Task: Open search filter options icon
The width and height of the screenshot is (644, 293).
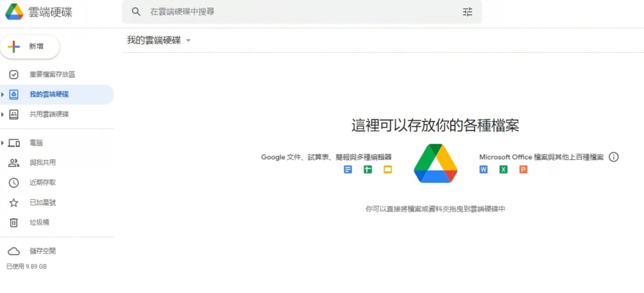Action: (x=467, y=12)
